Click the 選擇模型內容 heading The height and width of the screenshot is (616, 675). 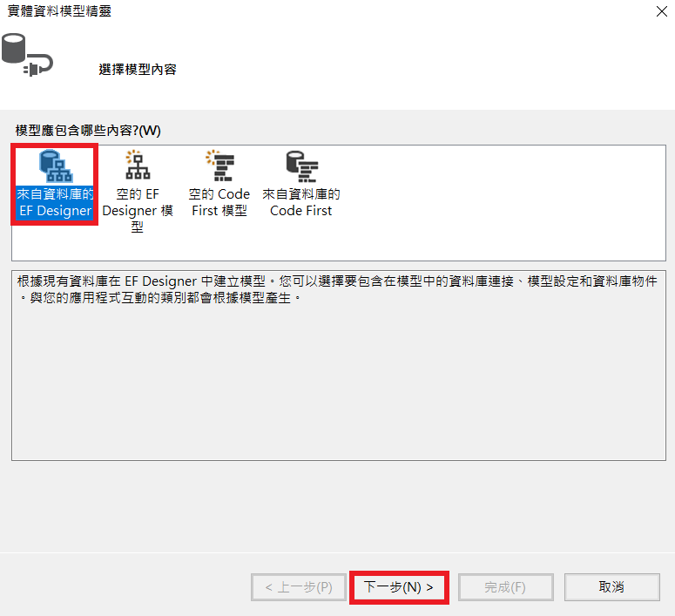coord(138,70)
